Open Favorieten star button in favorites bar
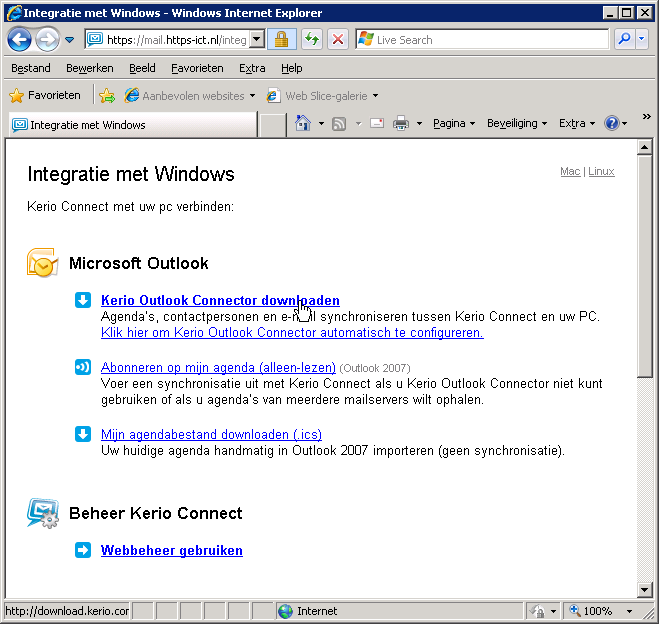The width and height of the screenshot is (659, 624). [45, 95]
